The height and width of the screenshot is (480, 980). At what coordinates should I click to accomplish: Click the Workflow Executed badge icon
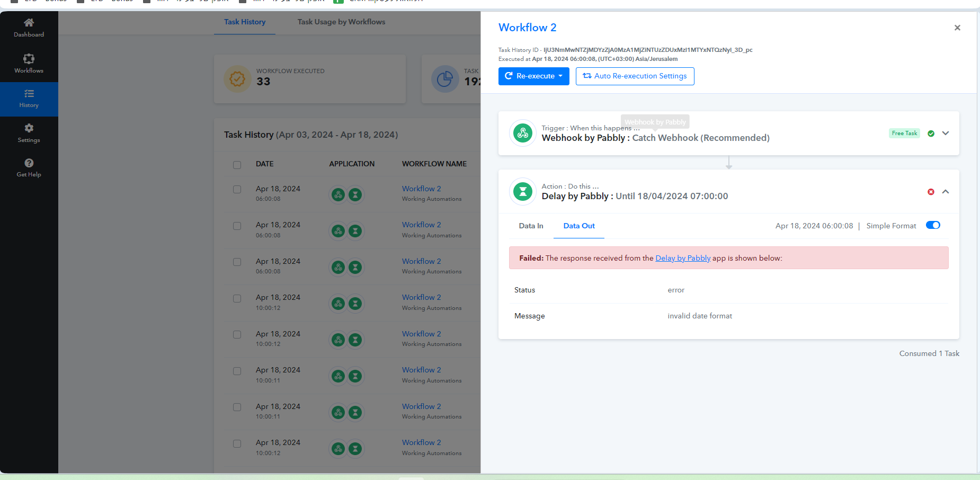coord(237,79)
